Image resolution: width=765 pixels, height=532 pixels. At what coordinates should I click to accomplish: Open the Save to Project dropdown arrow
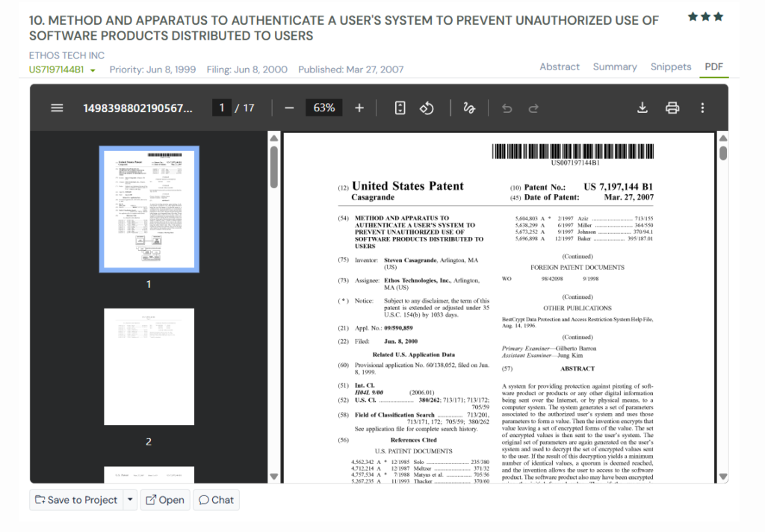coord(131,500)
